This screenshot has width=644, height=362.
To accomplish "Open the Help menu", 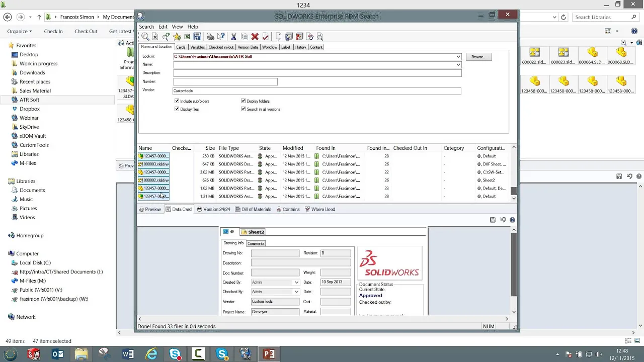I will pos(193,27).
